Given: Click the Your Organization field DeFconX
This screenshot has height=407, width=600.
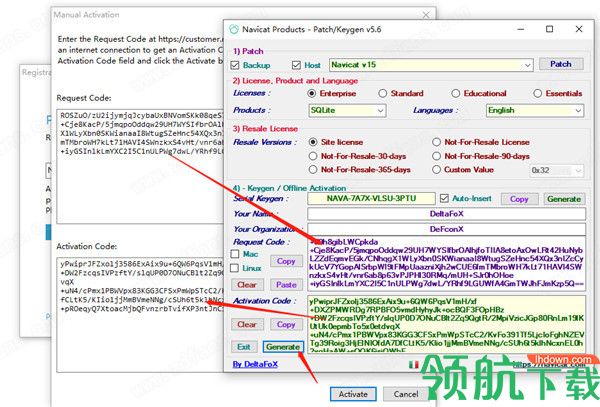Looking at the screenshot, I should click(447, 229).
